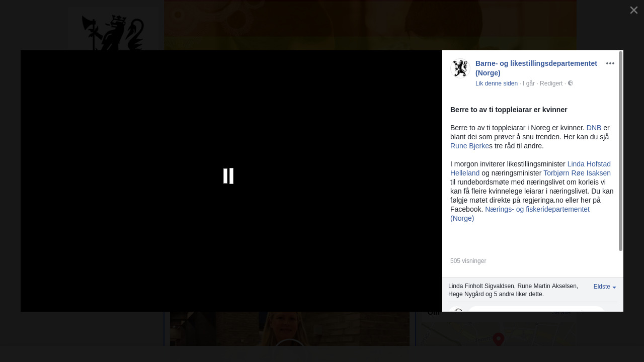Click the I går timestamp
The width and height of the screenshot is (644, 362).
click(x=528, y=83)
